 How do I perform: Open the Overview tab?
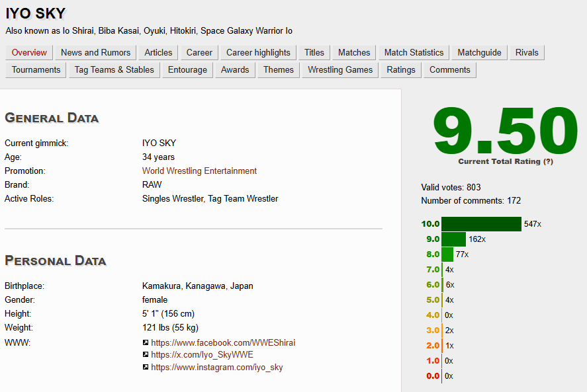coord(29,52)
